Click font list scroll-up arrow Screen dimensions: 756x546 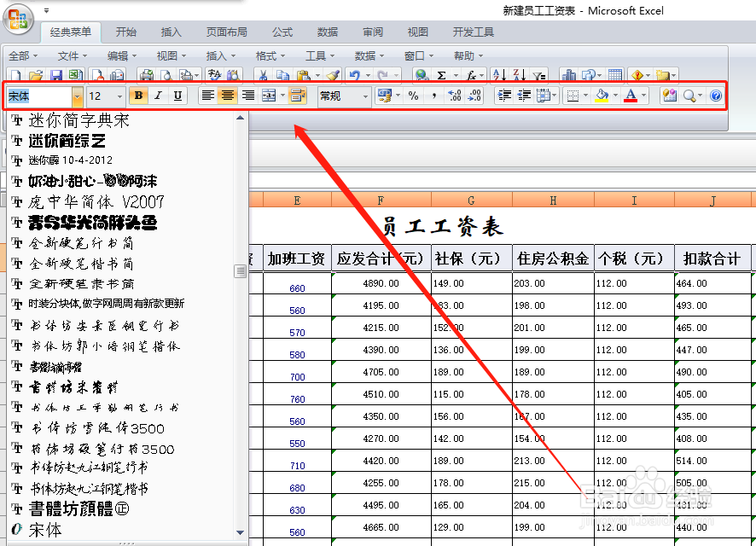(x=240, y=118)
